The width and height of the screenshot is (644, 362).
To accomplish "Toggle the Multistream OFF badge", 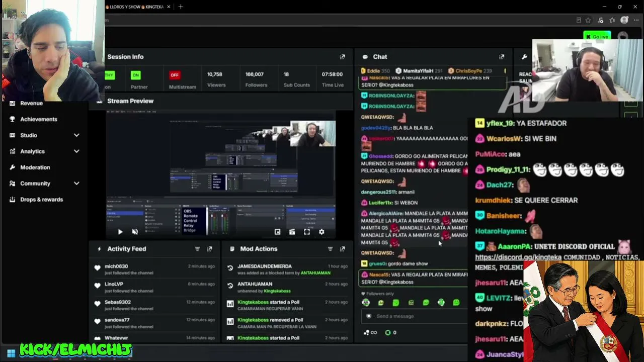I will 175,75.
